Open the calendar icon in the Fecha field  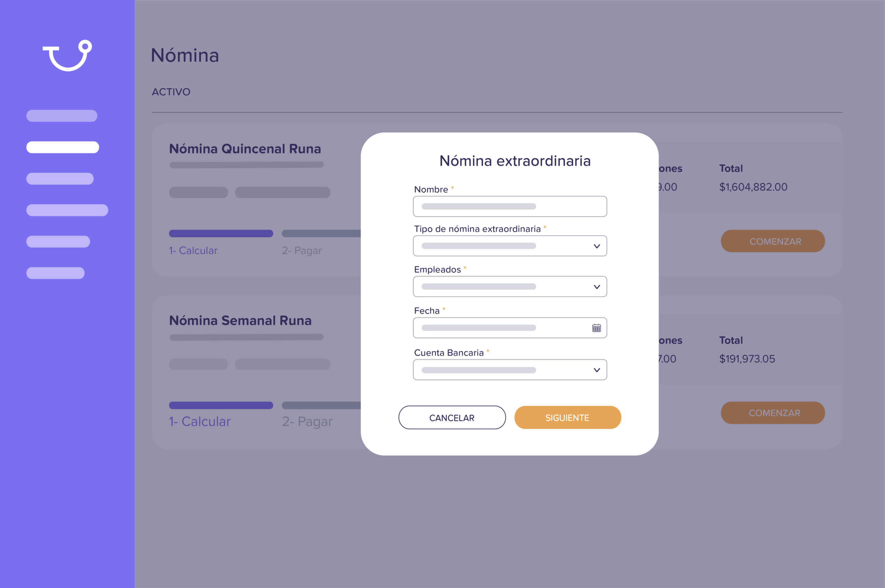point(596,328)
